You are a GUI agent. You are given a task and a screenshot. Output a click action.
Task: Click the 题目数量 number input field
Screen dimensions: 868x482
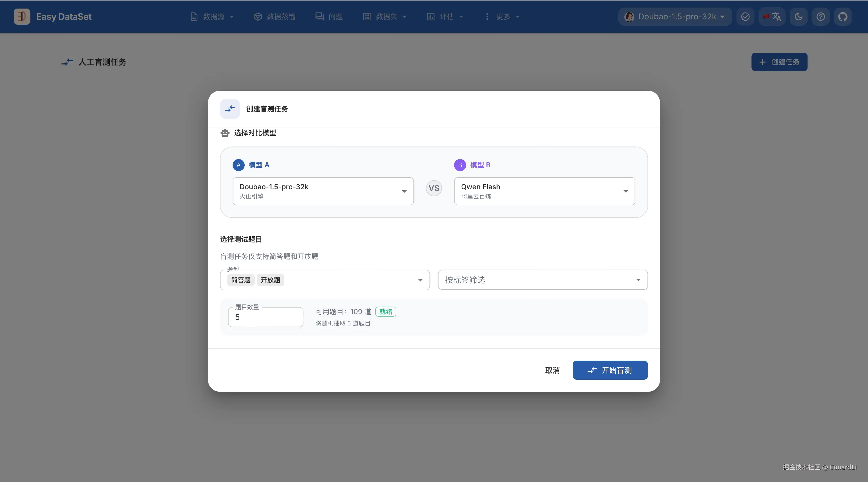coord(265,317)
